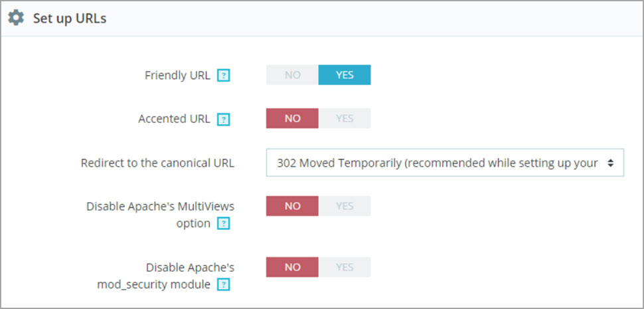Click the Friendly URL label
This screenshot has width=644, height=309.
point(177,75)
